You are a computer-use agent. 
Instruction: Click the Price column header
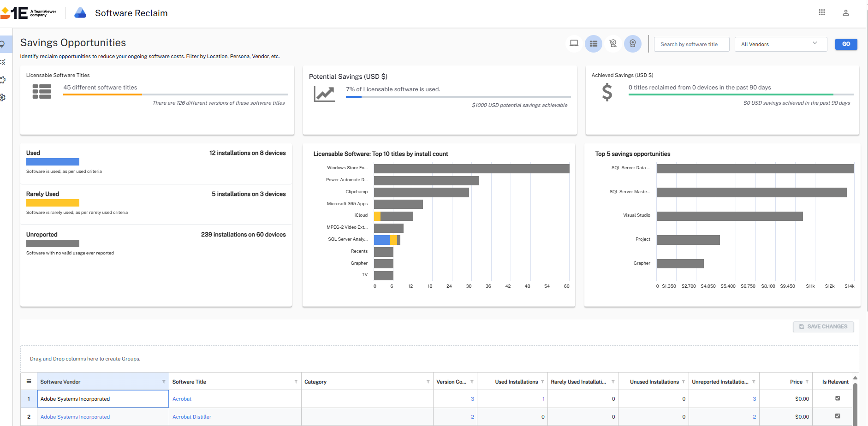[796, 382]
